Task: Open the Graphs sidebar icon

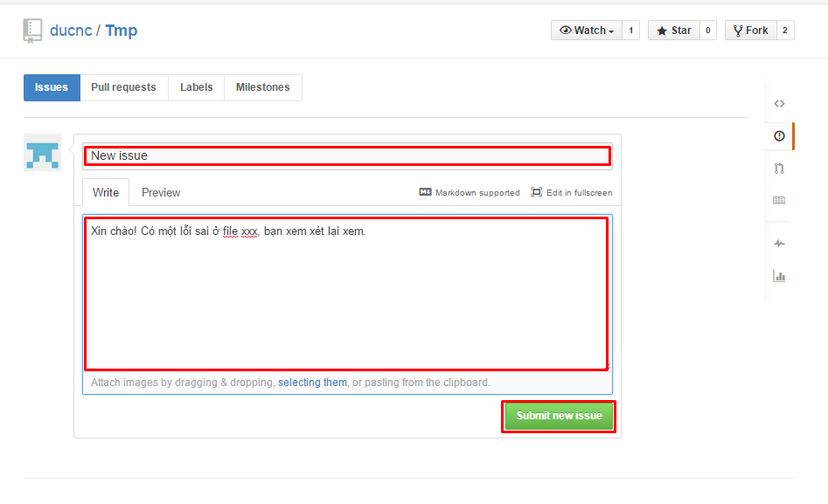Action: tap(779, 276)
